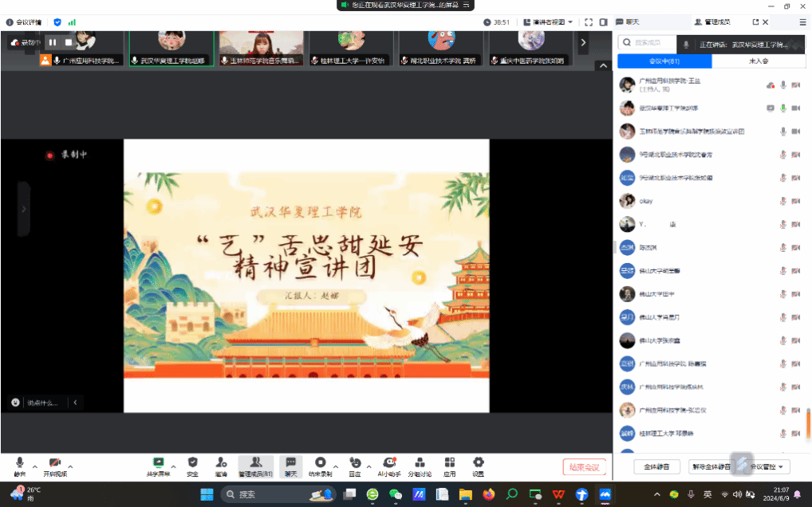Click the 搜索成员 search members field

coord(650,43)
